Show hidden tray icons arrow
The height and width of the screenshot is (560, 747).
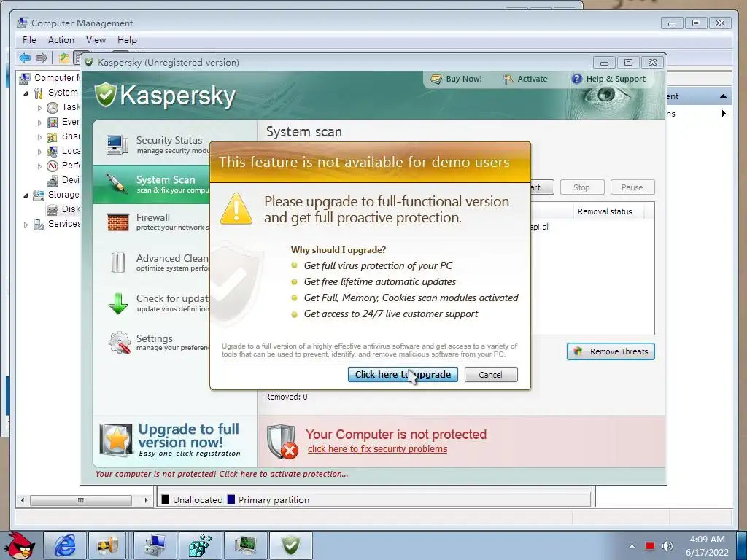click(x=632, y=546)
